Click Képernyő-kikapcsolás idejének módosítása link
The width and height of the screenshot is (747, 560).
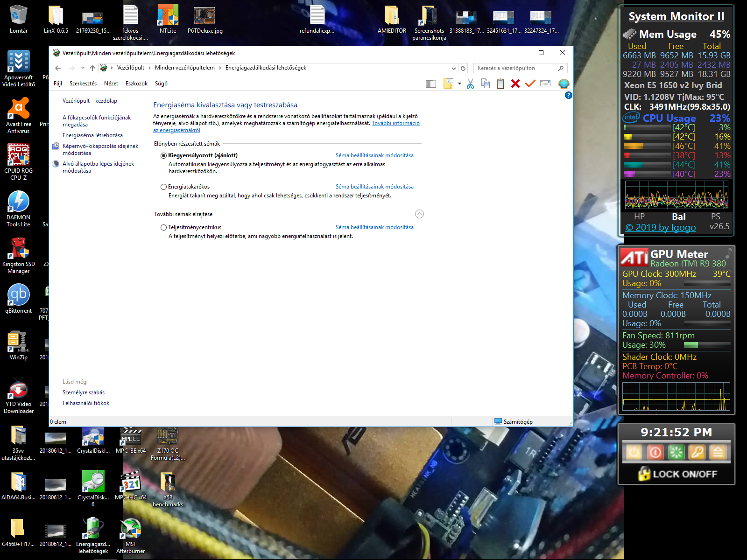[100, 149]
